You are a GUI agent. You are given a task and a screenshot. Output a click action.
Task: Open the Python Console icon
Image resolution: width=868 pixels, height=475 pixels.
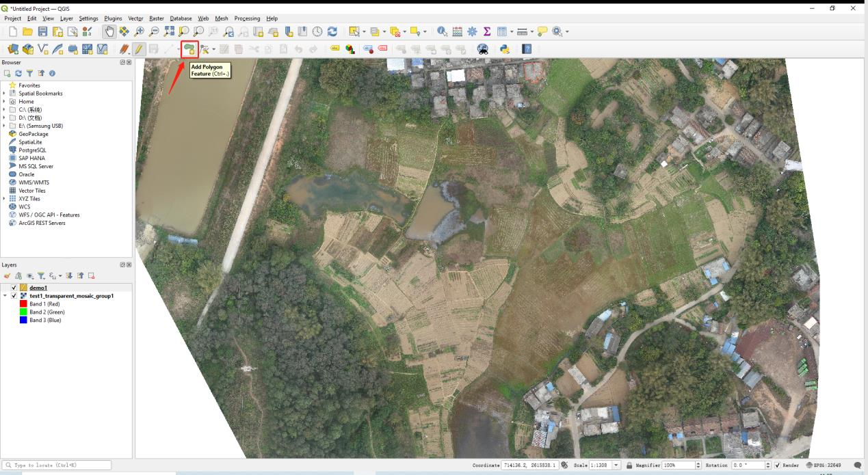(x=505, y=49)
